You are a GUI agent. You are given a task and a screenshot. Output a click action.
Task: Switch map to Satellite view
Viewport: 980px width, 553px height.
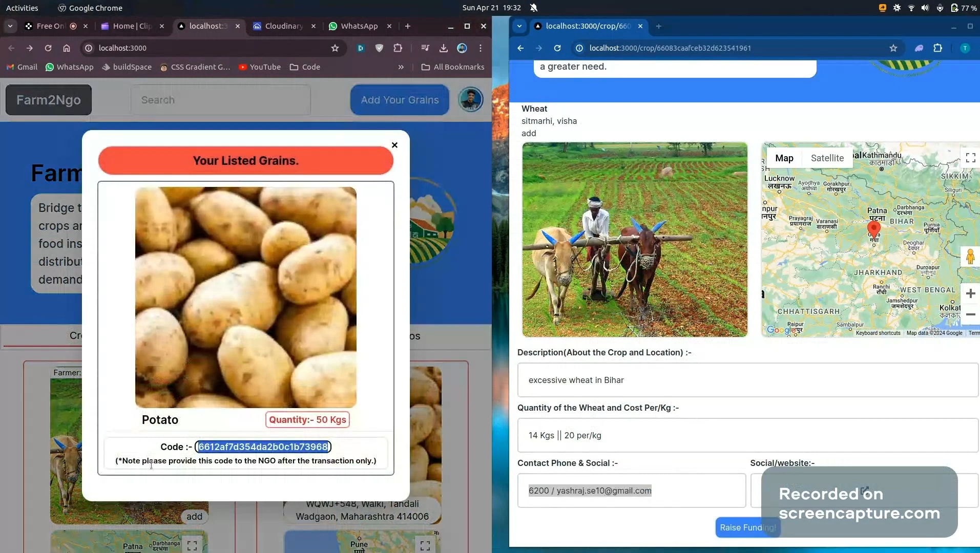point(827,158)
